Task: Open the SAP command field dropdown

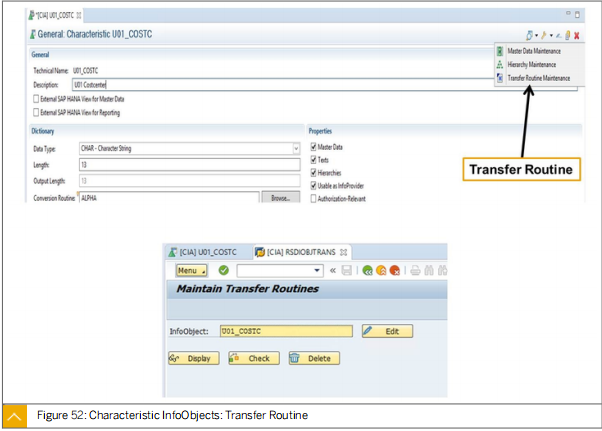Action: [317, 271]
